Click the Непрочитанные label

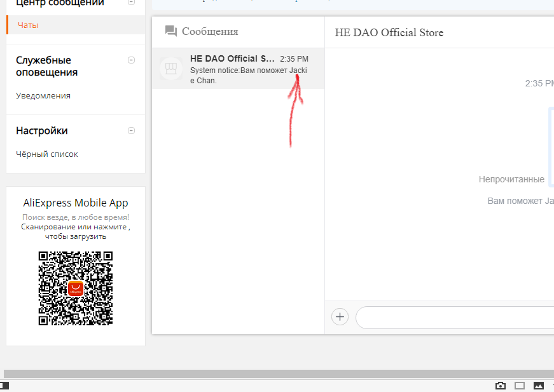pos(511,179)
